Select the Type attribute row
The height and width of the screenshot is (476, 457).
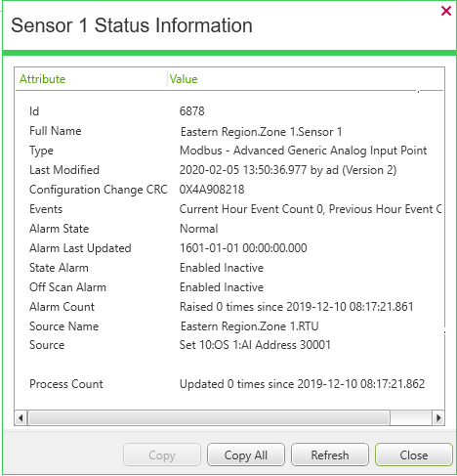coord(229,151)
